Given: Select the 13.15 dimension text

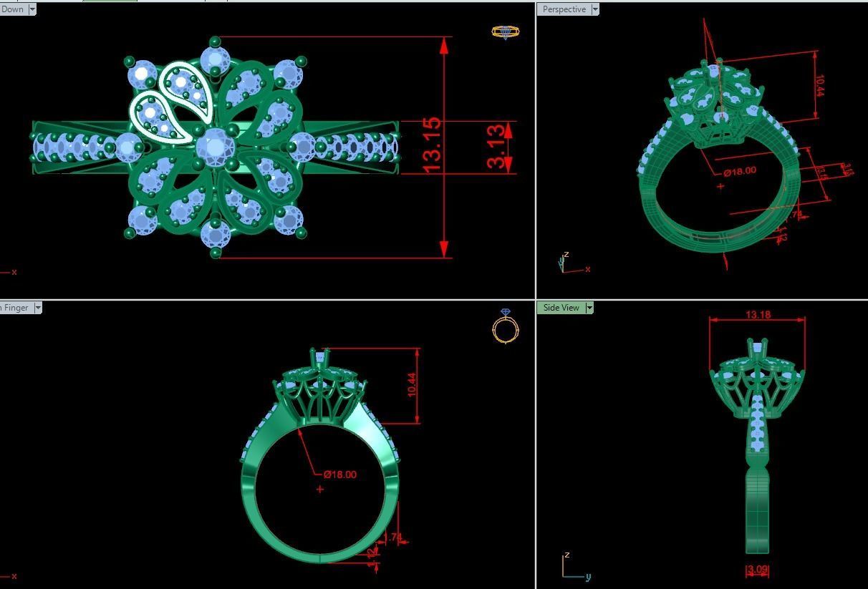Looking at the screenshot, I should (x=432, y=145).
